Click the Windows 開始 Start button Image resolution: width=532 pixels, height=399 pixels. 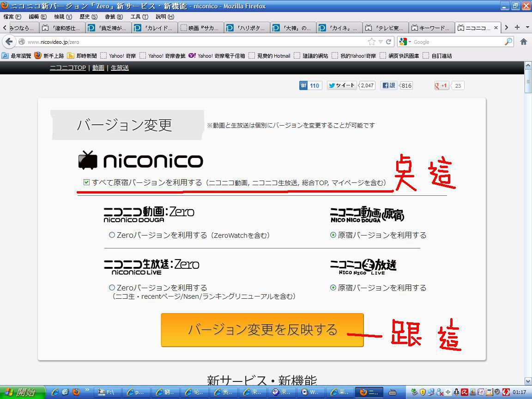click(x=22, y=392)
